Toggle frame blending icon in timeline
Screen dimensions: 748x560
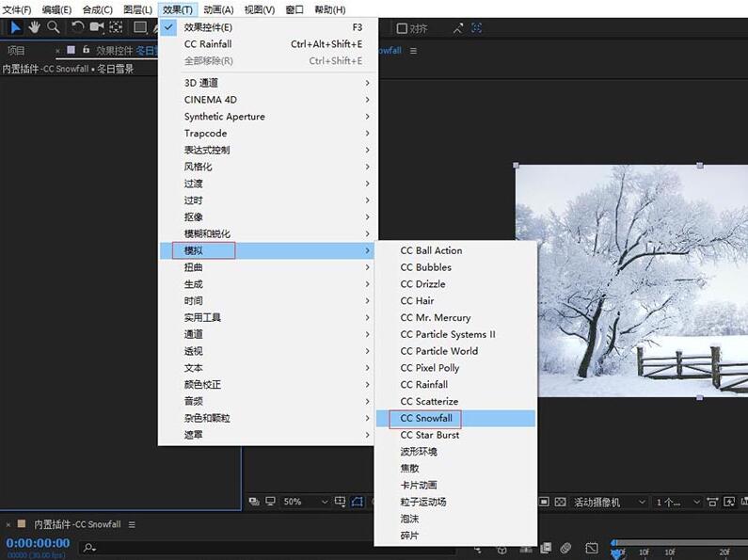546,548
